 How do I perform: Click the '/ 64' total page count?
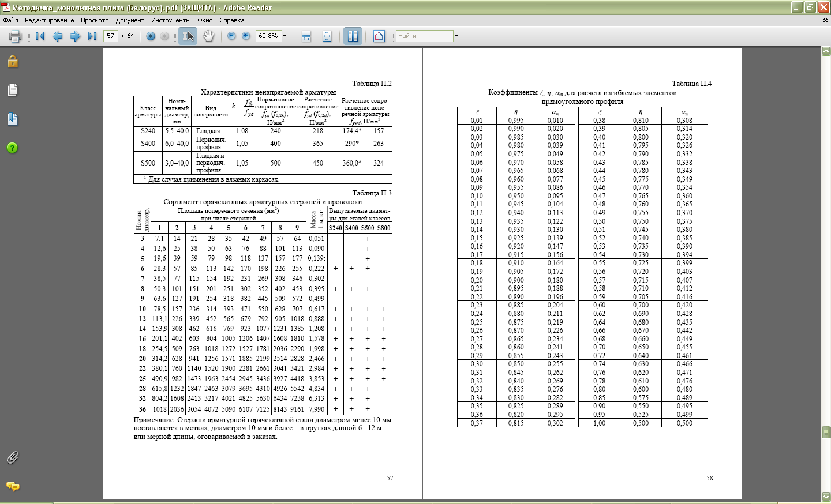click(128, 36)
